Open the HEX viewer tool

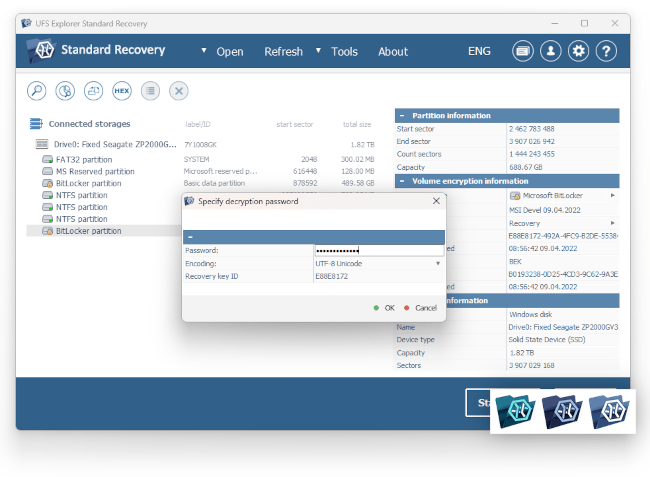pyautogui.click(x=122, y=90)
